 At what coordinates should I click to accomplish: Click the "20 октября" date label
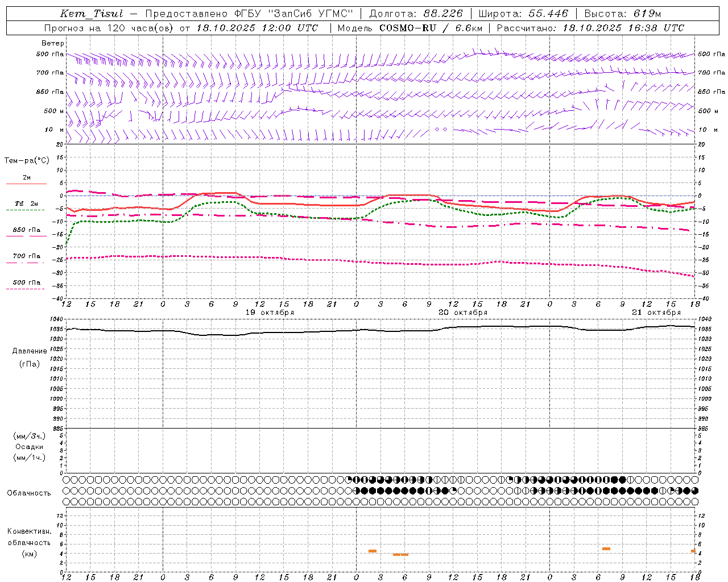pos(463,313)
